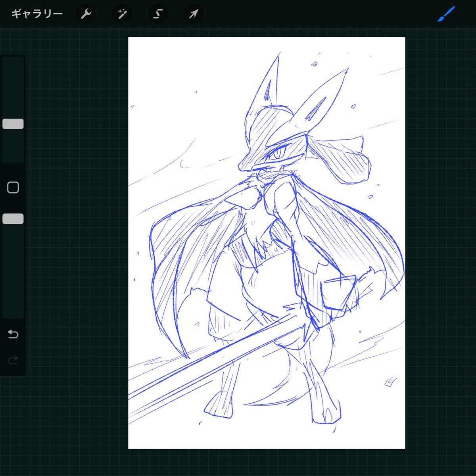Activate the Selection S-shaped tool

coord(158,14)
